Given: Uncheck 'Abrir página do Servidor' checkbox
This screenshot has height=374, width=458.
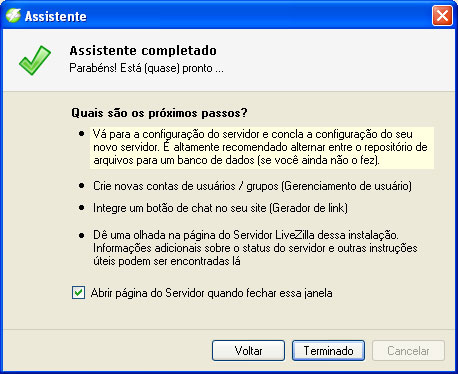Looking at the screenshot, I should (78, 293).
